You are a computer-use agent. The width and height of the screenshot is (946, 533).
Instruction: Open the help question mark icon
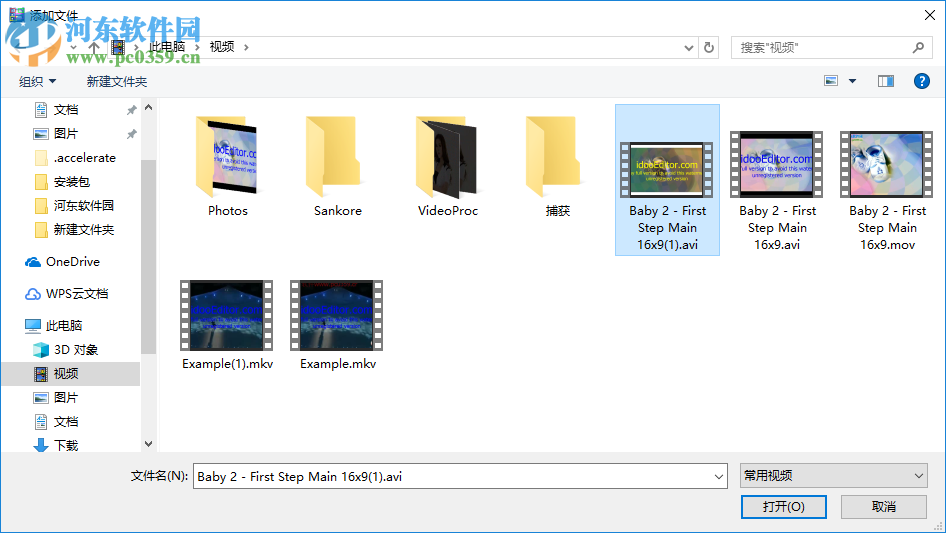(921, 81)
